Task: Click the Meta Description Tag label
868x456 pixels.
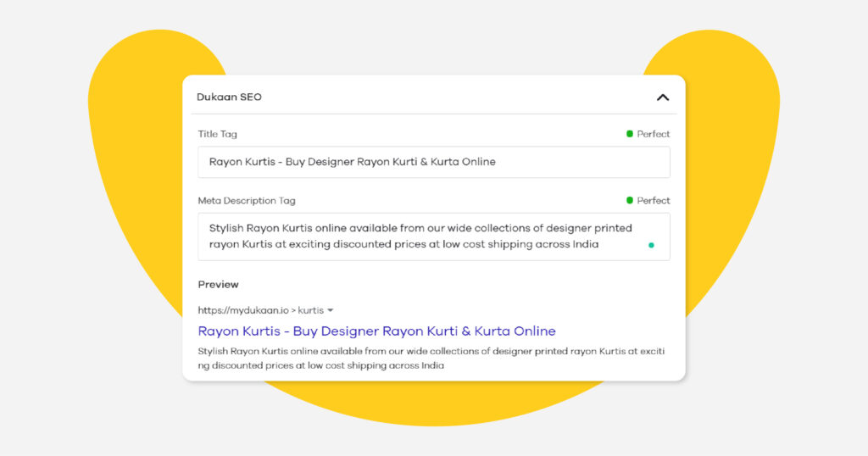Action: (x=247, y=200)
